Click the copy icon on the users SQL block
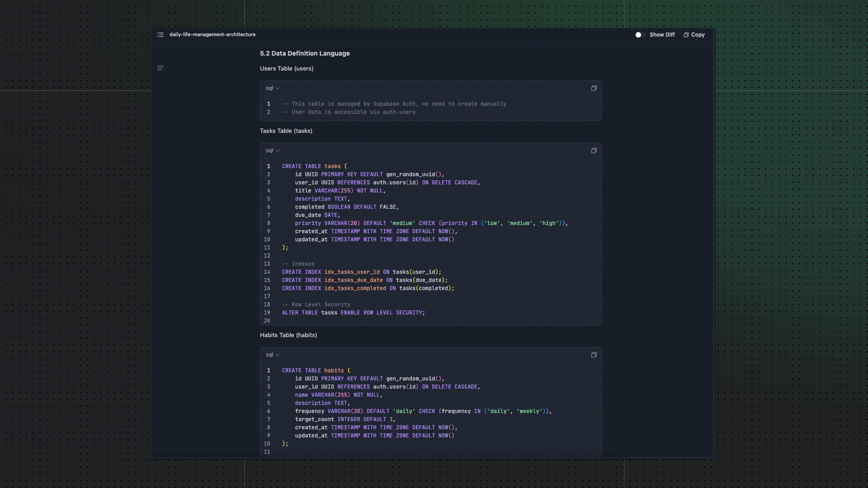Viewport: 868px width, 488px height. point(594,88)
